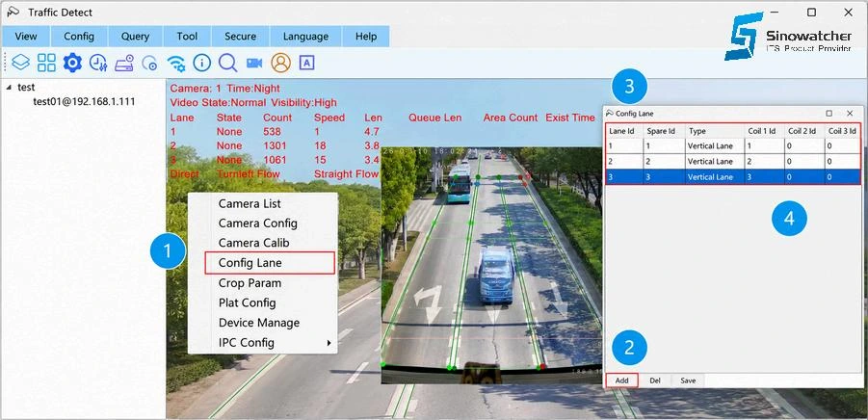Image resolution: width=868 pixels, height=420 pixels.
Task: Click the device drive toolbar icon
Action: 124,63
